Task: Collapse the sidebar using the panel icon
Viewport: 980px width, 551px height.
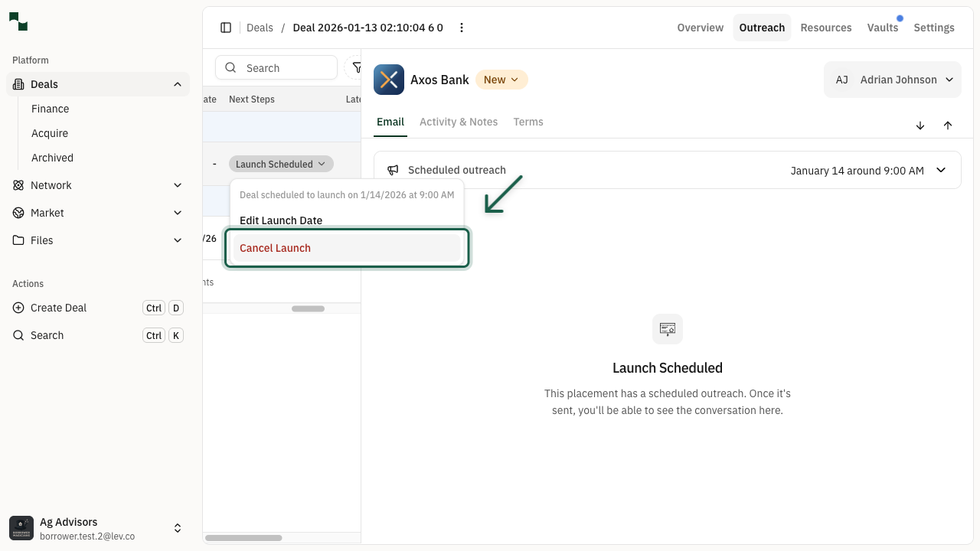Action: [x=226, y=28]
